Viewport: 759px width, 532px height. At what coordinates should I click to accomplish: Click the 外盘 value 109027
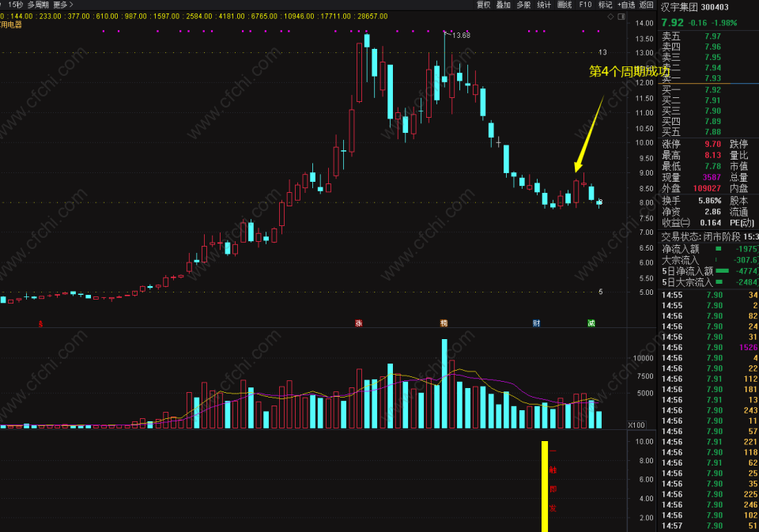pyautogui.click(x=707, y=188)
